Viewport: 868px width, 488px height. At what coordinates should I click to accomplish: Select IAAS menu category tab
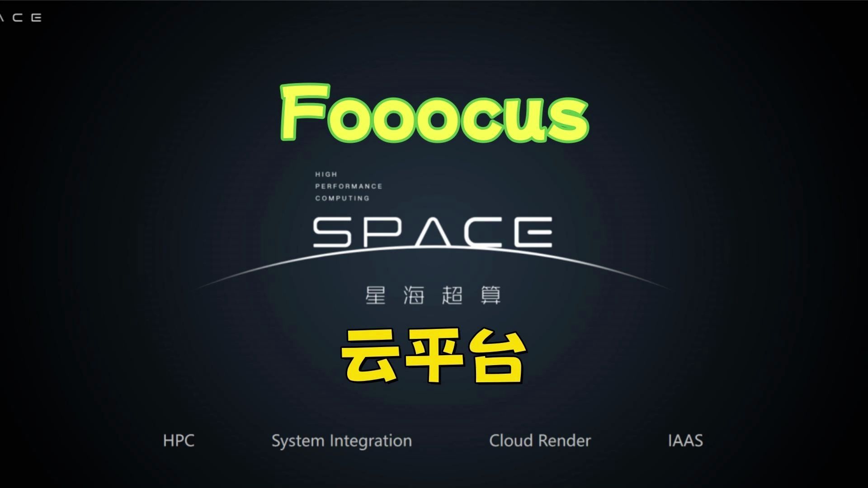(x=685, y=440)
